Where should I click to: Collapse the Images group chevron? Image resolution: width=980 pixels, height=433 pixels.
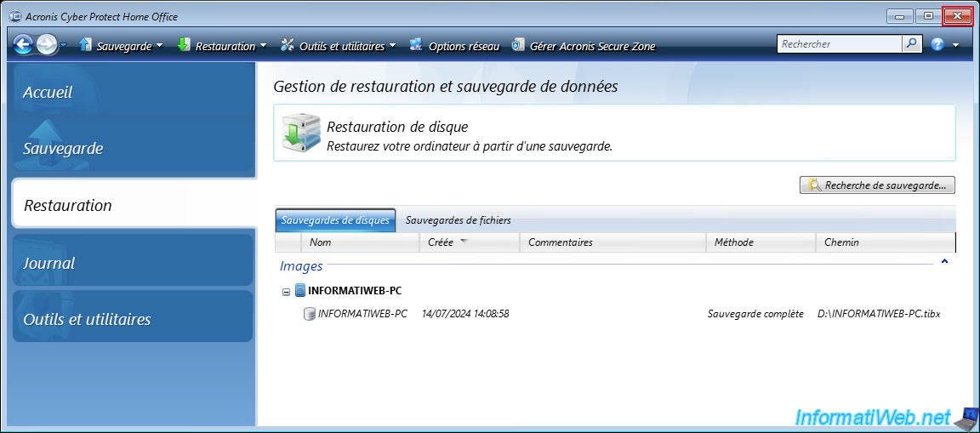944,263
